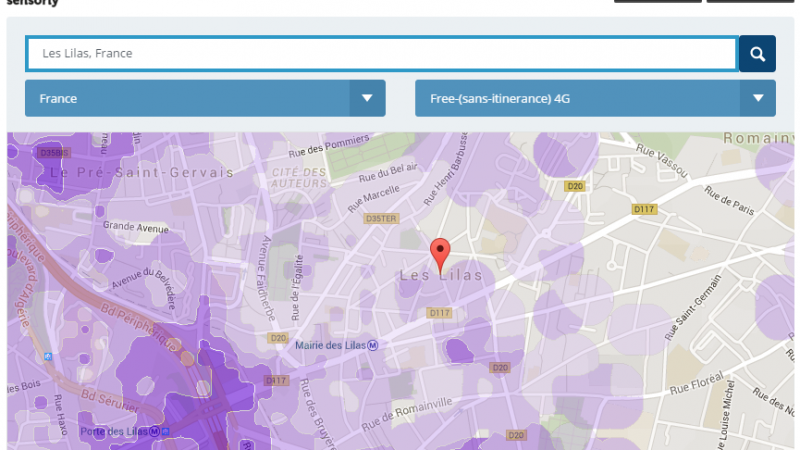This screenshot has width=800, height=450.
Task: Click the magnifying glass search button
Action: pyautogui.click(x=757, y=54)
